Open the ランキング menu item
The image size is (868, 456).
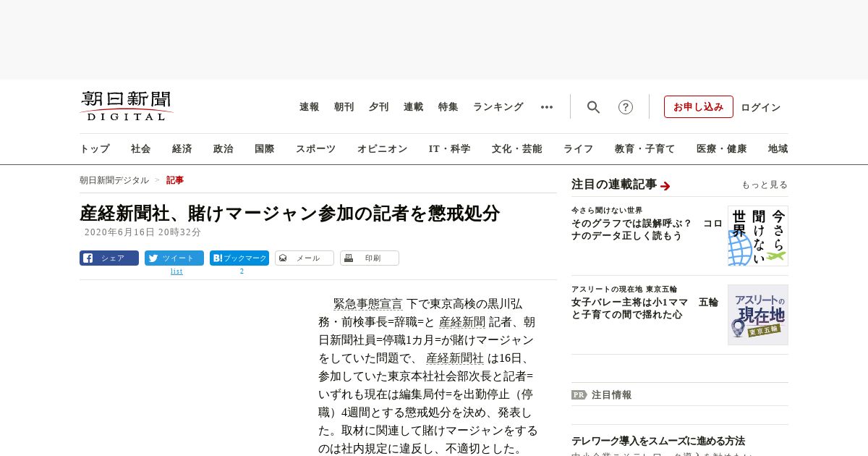(x=498, y=107)
